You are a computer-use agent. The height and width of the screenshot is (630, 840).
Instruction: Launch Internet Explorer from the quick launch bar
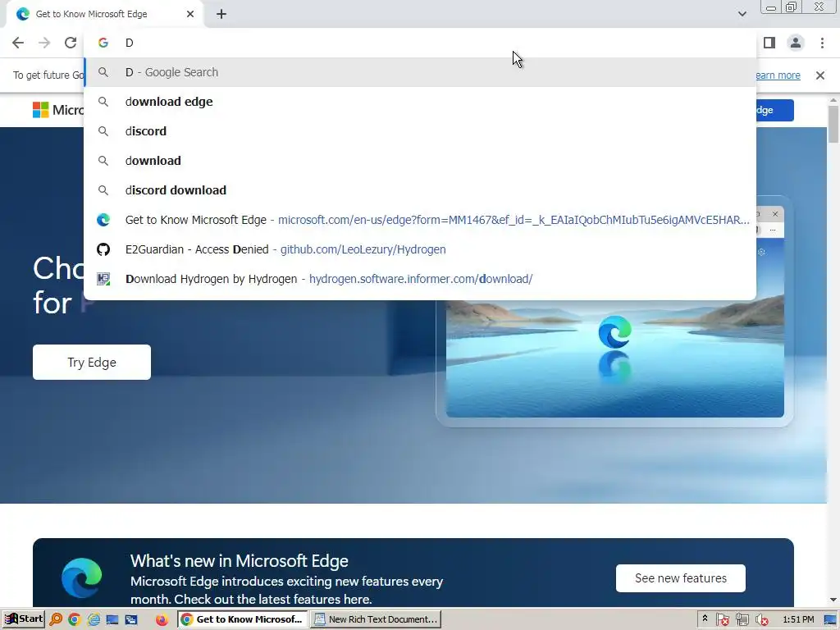point(94,619)
